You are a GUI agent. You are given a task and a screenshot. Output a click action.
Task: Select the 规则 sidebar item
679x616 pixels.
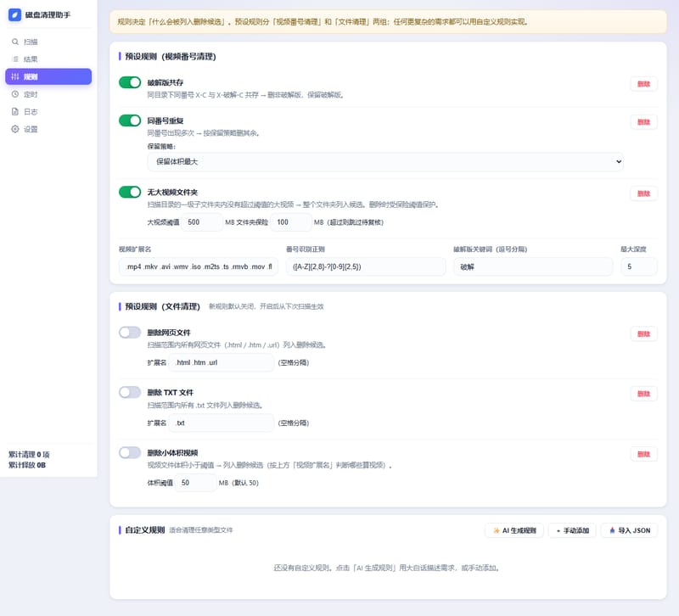pos(48,76)
